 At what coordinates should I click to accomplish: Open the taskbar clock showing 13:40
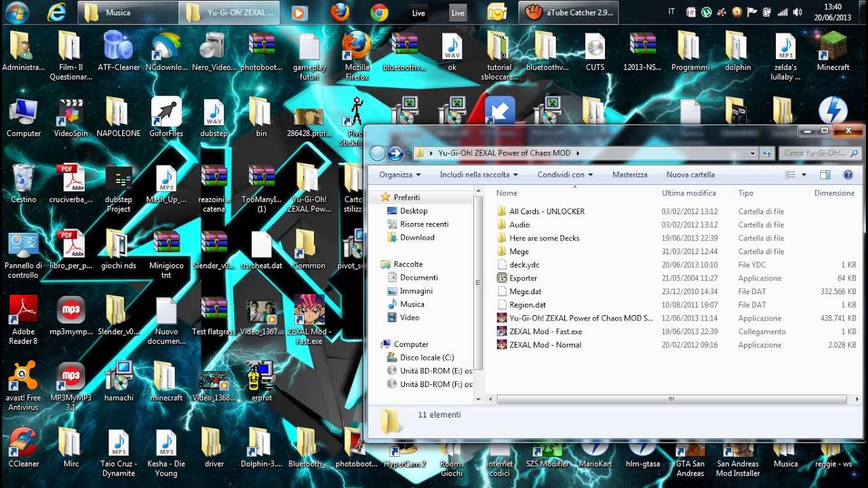pyautogui.click(x=832, y=12)
